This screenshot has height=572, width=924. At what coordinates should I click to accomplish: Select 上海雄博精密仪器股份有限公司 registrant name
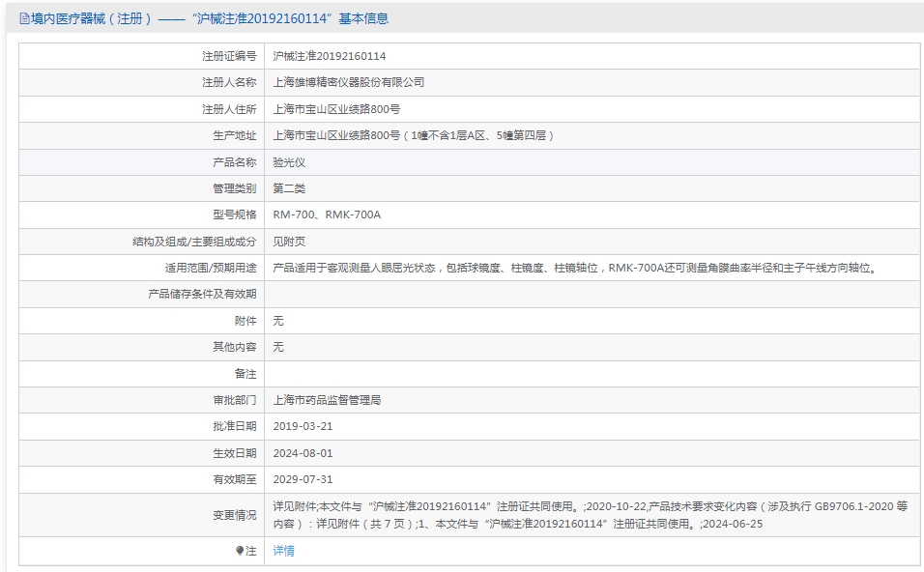(x=348, y=82)
